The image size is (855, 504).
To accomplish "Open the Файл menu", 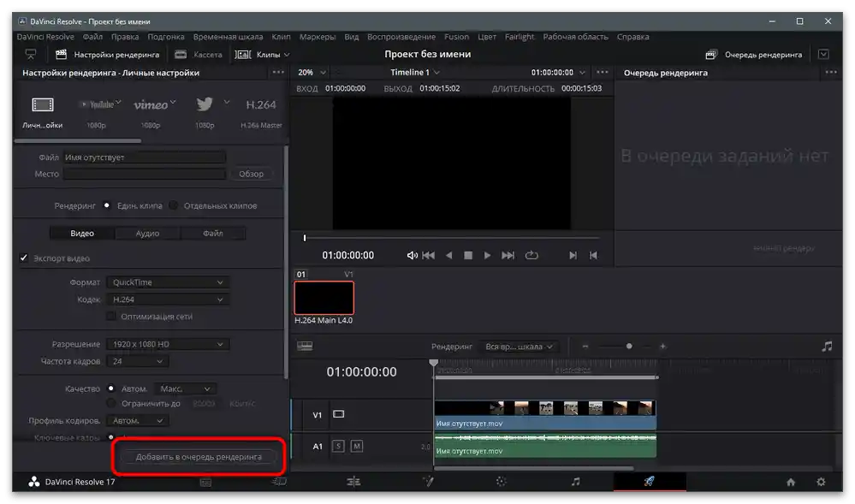I will 92,37.
